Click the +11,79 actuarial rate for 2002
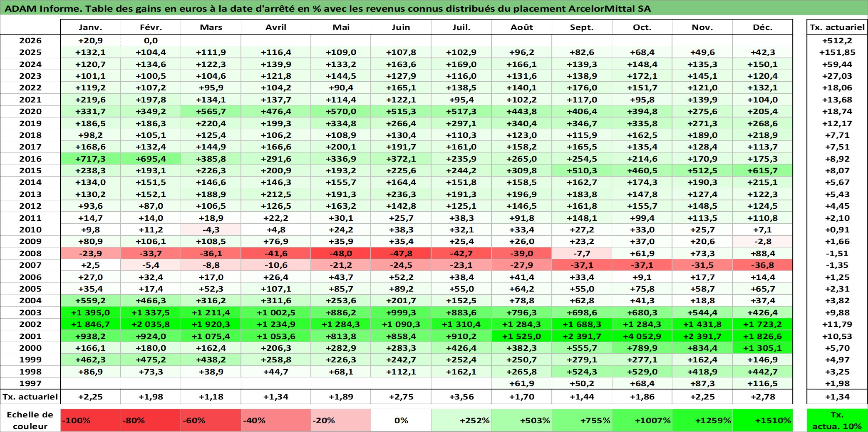The height and width of the screenshot is (432, 868). point(837,324)
